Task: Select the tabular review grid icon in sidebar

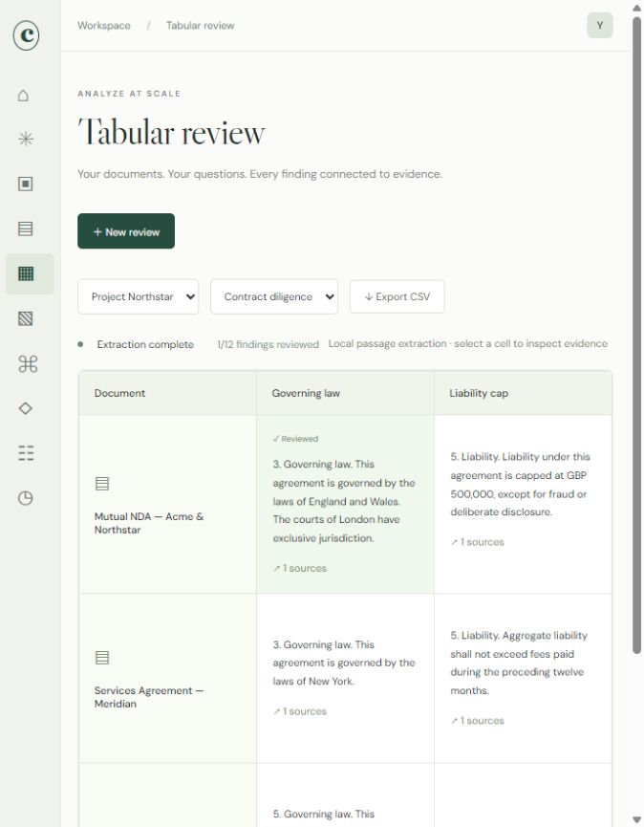Action: click(x=25, y=273)
